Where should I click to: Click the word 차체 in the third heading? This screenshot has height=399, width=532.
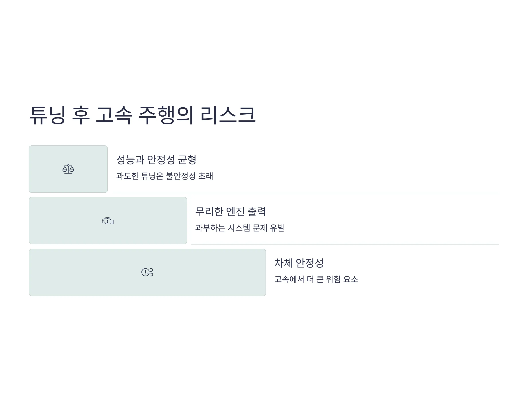pyautogui.click(x=284, y=263)
